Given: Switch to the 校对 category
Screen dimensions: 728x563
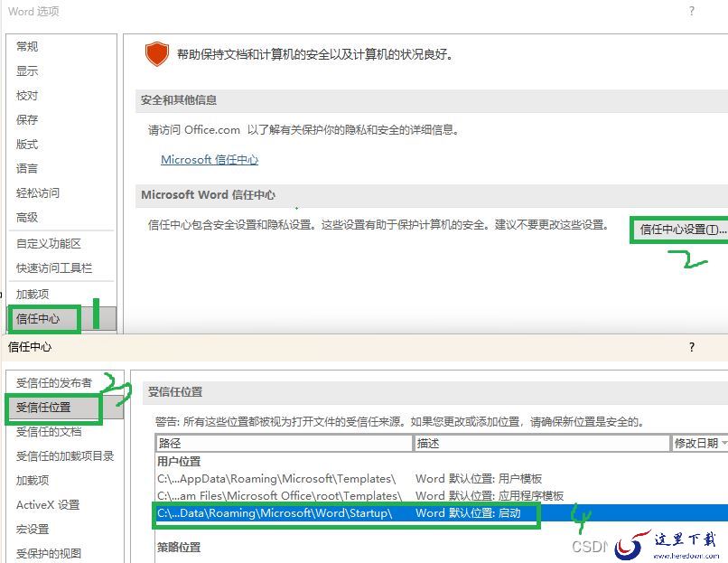Looking at the screenshot, I should pyautogui.click(x=27, y=95).
